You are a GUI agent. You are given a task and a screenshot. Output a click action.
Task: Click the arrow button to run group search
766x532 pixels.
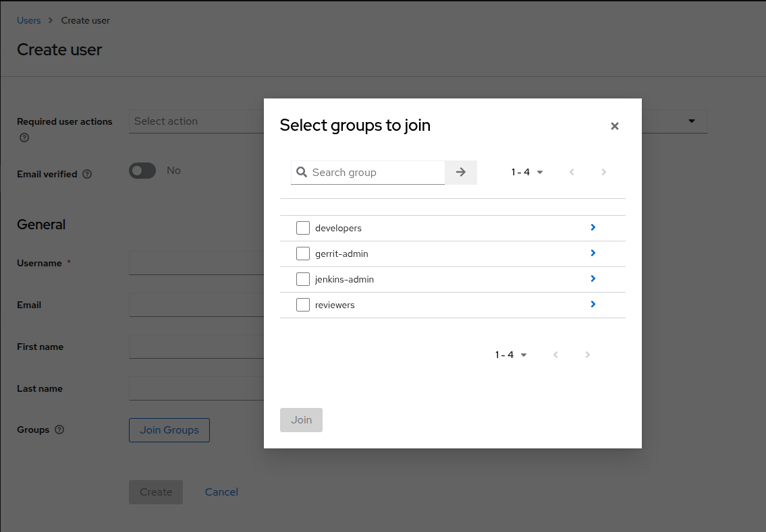click(x=460, y=172)
